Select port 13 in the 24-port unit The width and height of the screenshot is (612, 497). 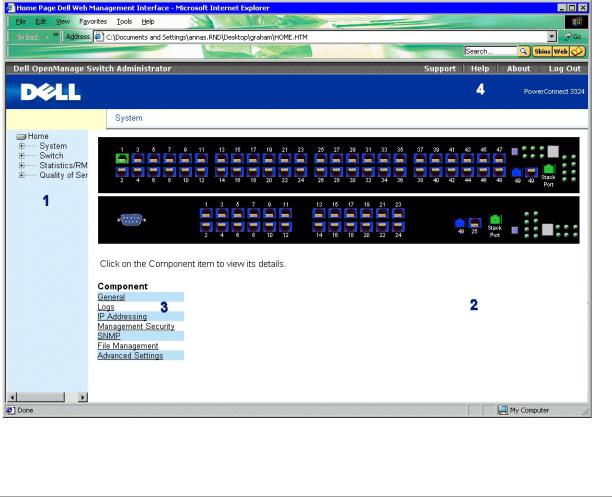[x=319, y=213]
